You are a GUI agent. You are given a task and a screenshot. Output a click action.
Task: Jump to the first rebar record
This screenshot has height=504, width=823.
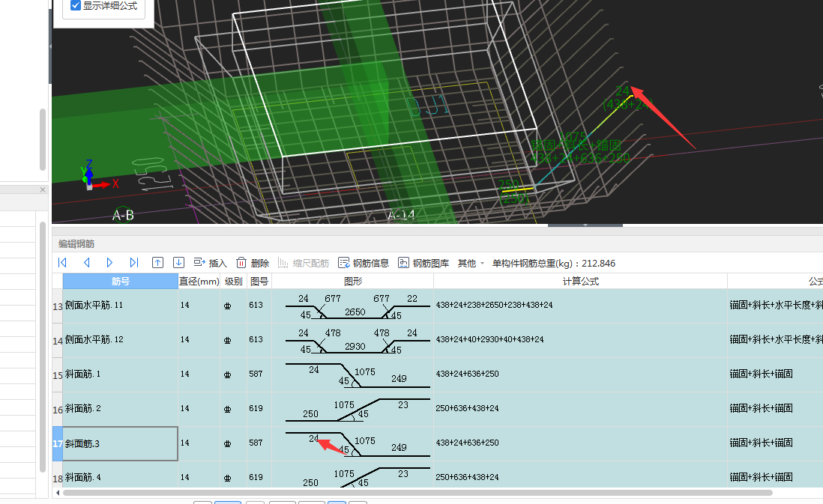click(x=62, y=263)
